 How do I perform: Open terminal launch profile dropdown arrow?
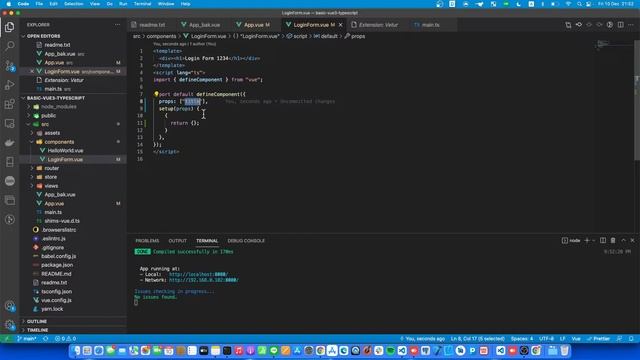593,240
